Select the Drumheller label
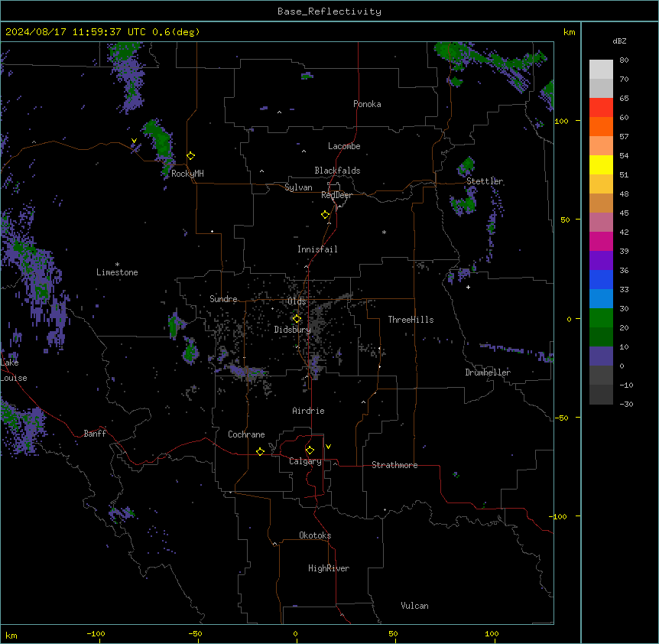The width and height of the screenshot is (659, 644). (488, 372)
